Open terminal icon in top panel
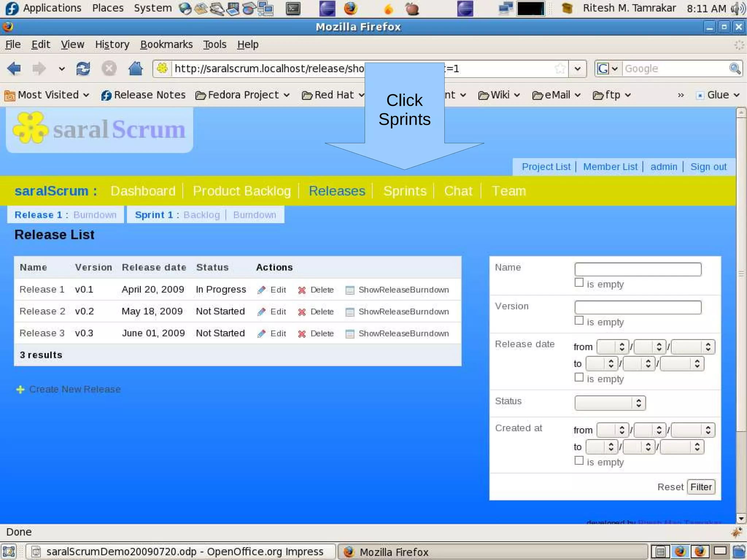The height and width of the screenshot is (560, 747). (293, 8)
